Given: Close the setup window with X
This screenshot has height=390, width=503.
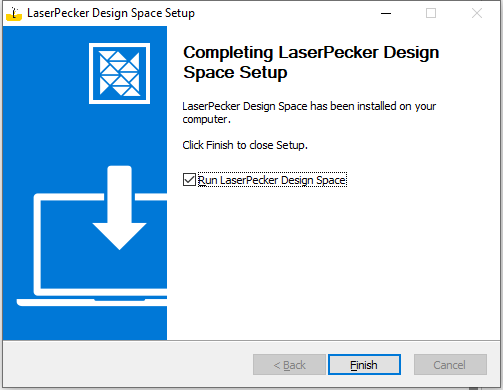Looking at the screenshot, I should point(477,13).
